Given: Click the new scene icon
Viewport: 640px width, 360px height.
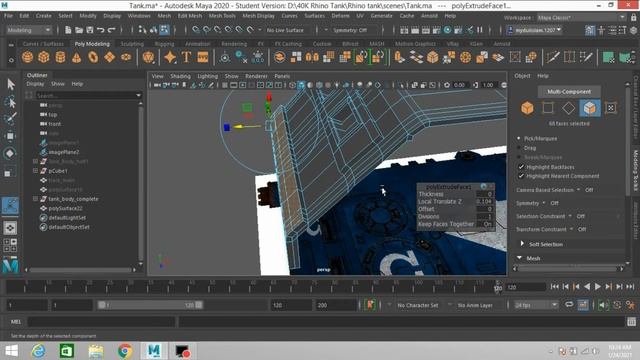Looking at the screenshot, I should 68,30.
